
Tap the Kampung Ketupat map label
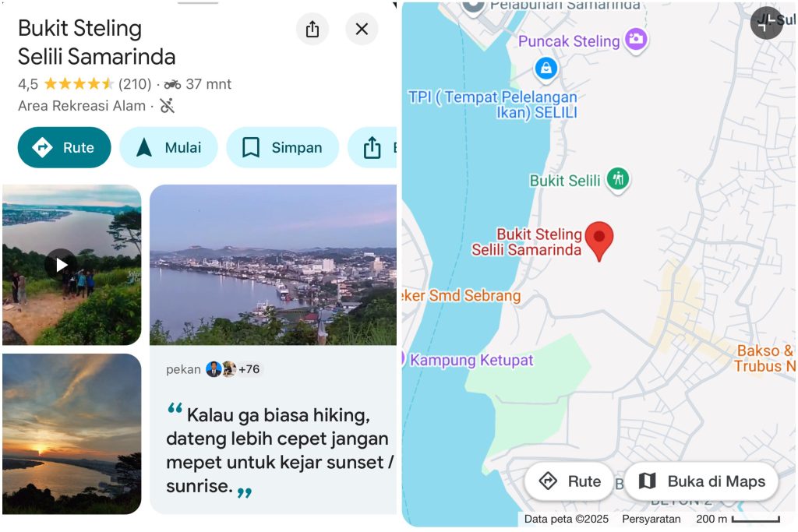[x=471, y=360]
